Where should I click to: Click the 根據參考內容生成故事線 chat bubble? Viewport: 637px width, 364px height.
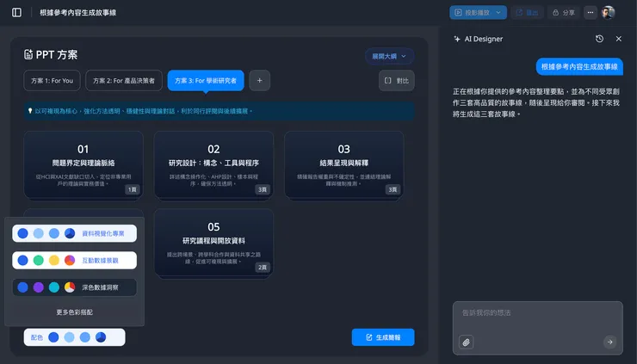coord(579,66)
